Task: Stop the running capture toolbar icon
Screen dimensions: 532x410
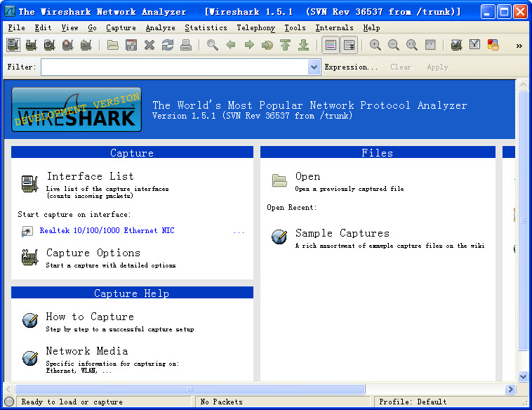Action: [68, 45]
